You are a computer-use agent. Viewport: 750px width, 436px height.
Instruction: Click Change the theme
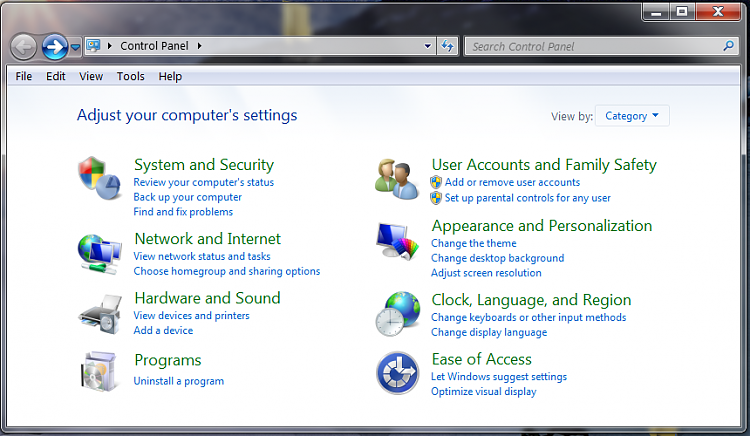point(474,243)
